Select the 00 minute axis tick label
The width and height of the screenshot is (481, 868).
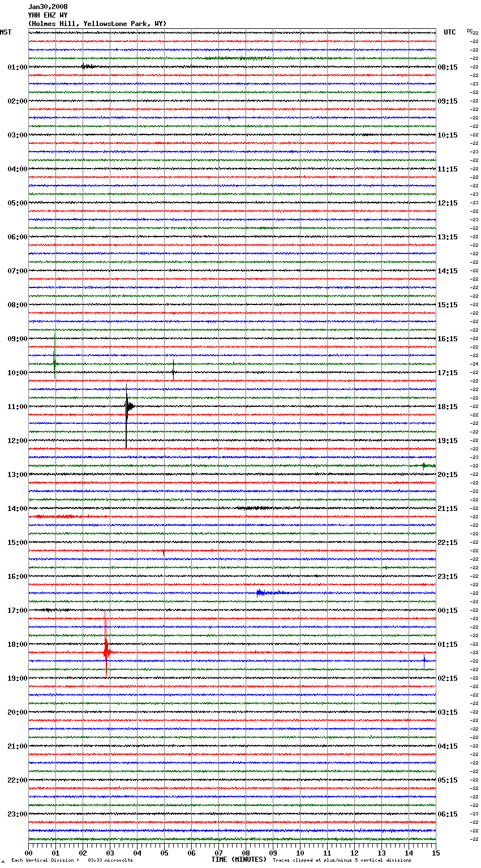(x=28, y=853)
